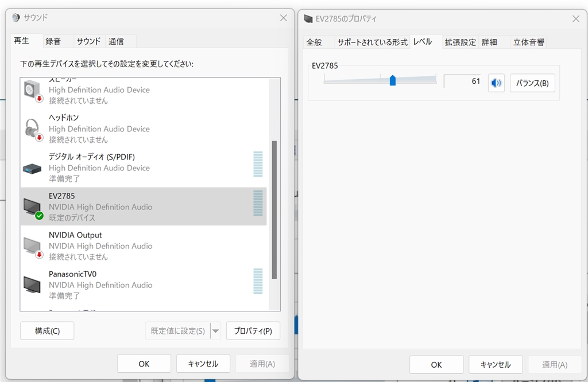Mute EV2785 with the speaker button
Viewport: 588px width, 382px height.
click(496, 83)
